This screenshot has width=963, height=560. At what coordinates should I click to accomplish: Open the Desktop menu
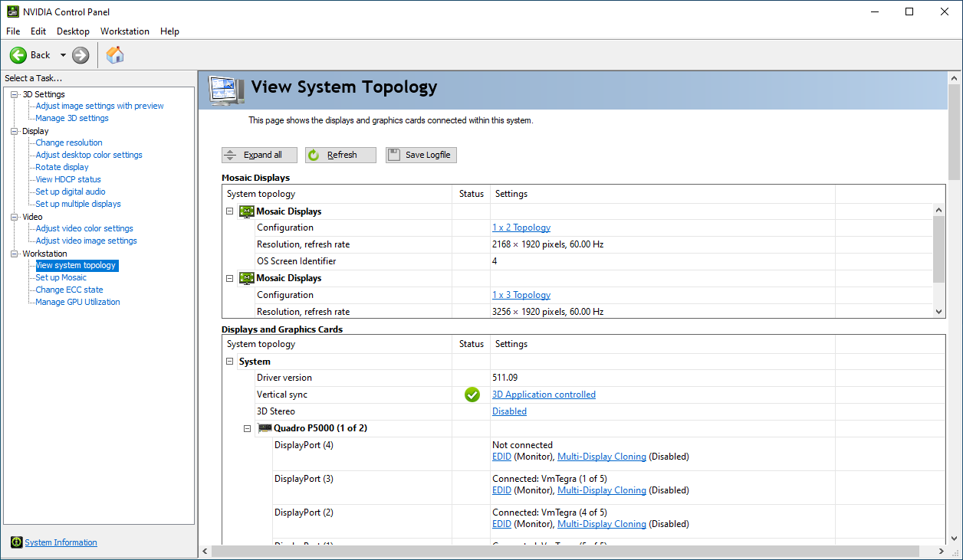[x=73, y=31]
